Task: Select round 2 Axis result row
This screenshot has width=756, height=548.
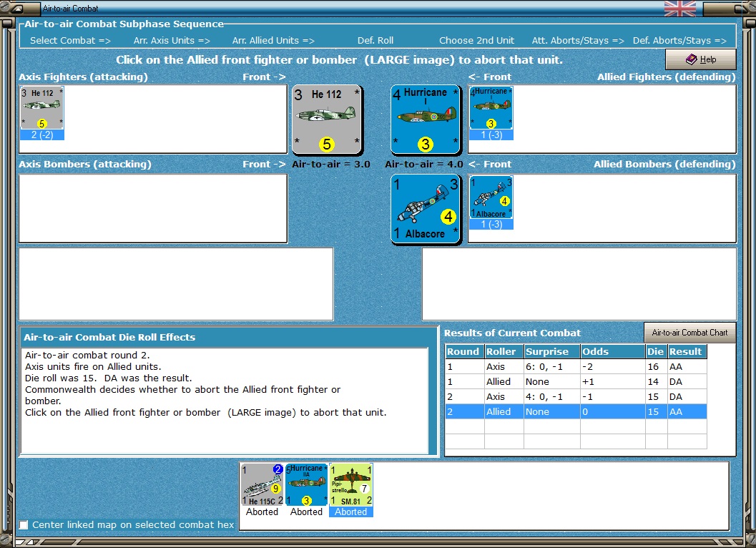Action: [x=576, y=396]
